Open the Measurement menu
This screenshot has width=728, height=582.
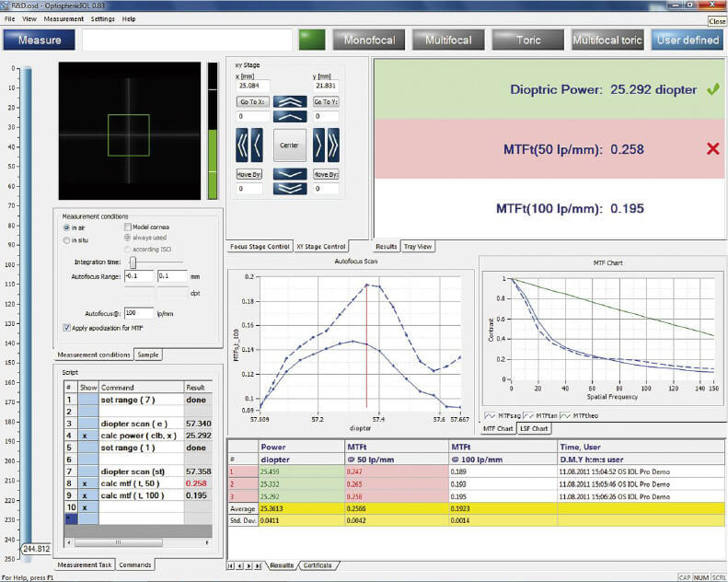pyautogui.click(x=64, y=18)
